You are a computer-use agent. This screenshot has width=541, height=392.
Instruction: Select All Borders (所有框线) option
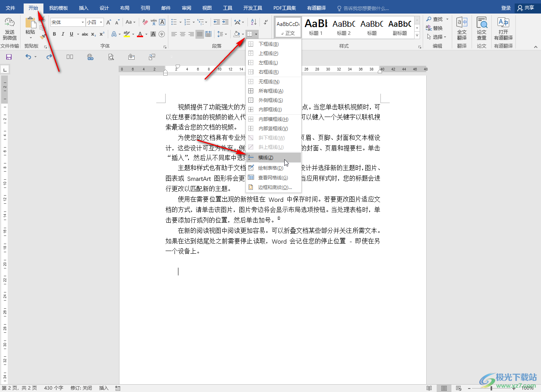point(273,91)
